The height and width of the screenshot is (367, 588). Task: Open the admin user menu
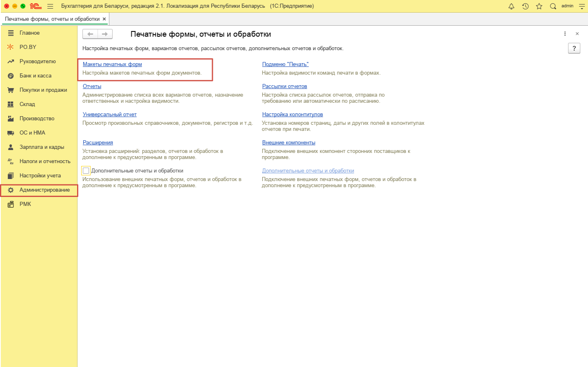(567, 6)
